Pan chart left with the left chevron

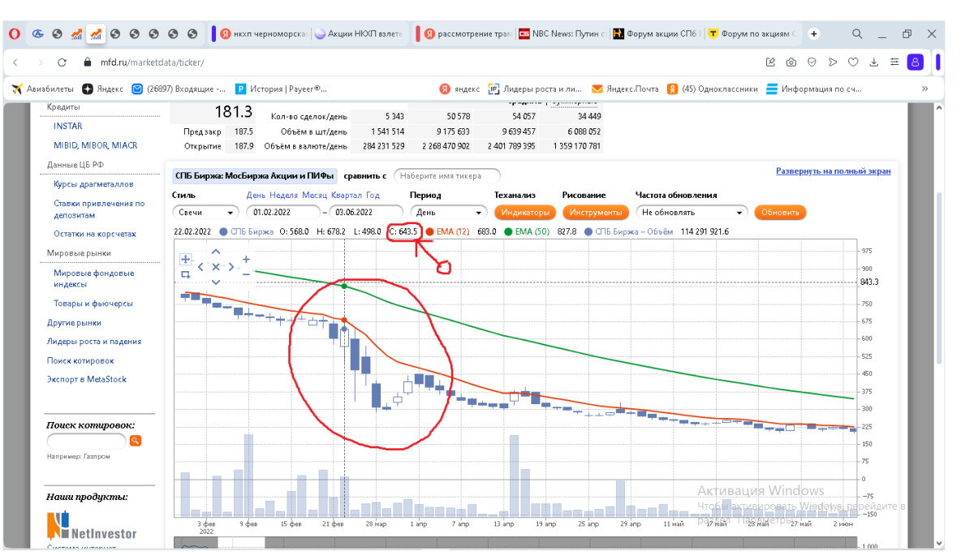[x=200, y=266]
